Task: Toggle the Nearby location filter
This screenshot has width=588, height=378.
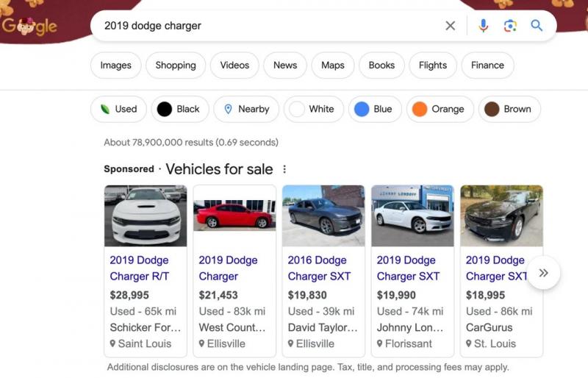Action: [x=245, y=109]
